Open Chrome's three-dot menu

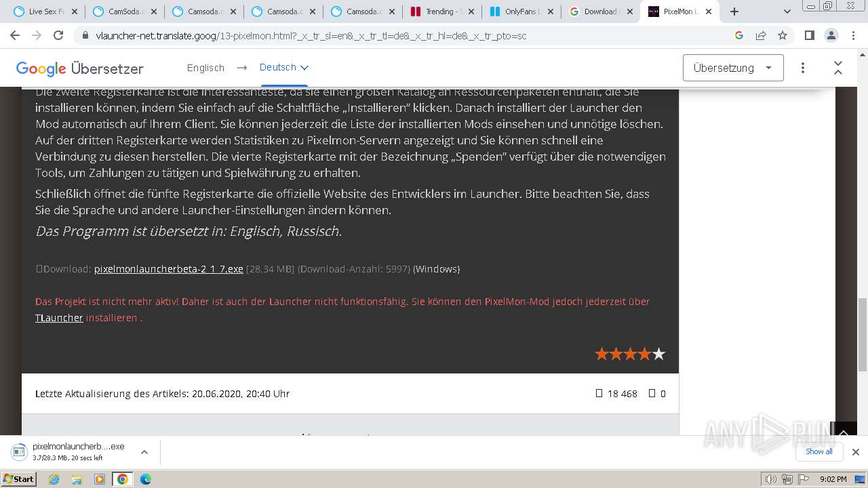click(x=852, y=35)
